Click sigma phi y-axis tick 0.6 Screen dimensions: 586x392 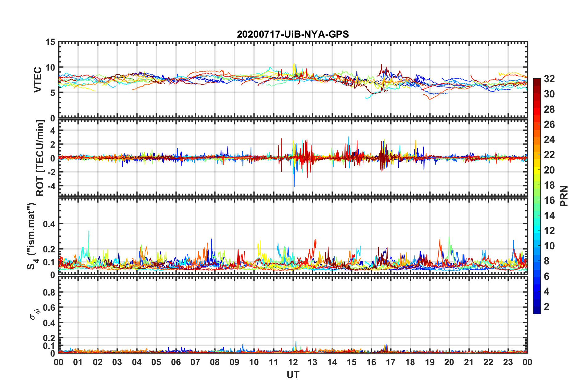coord(49,308)
